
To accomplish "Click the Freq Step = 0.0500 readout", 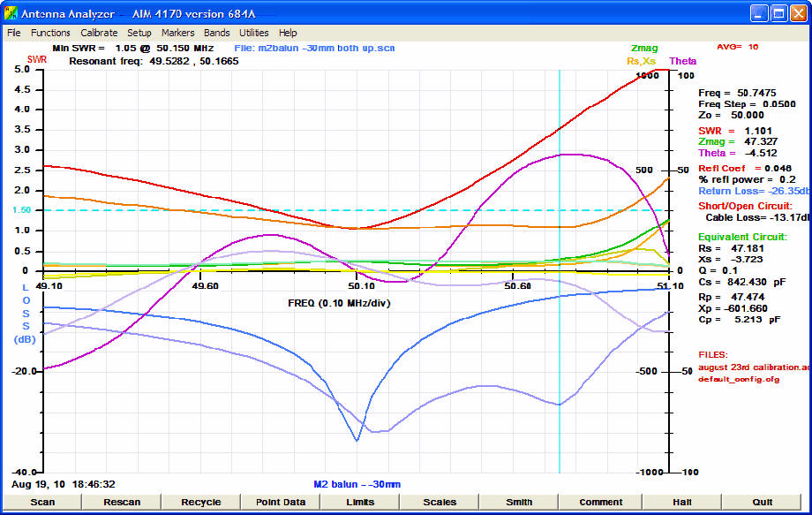I will [x=747, y=103].
